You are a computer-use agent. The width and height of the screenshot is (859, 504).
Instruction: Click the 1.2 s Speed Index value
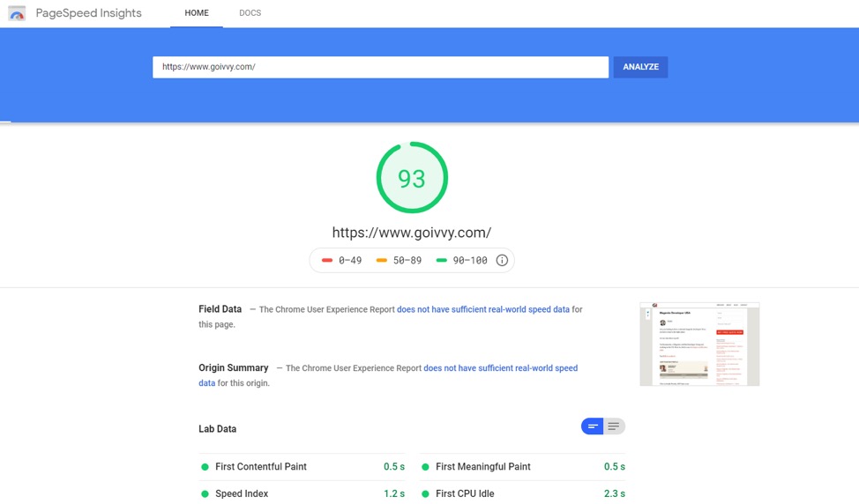(x=394, y=493)
